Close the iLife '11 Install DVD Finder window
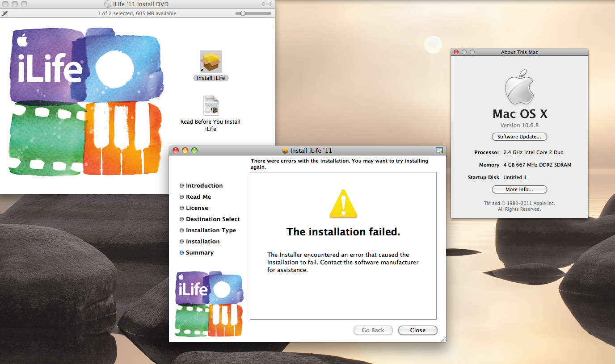This screenshot has width=615, height=364. click(x=5, y=4)
